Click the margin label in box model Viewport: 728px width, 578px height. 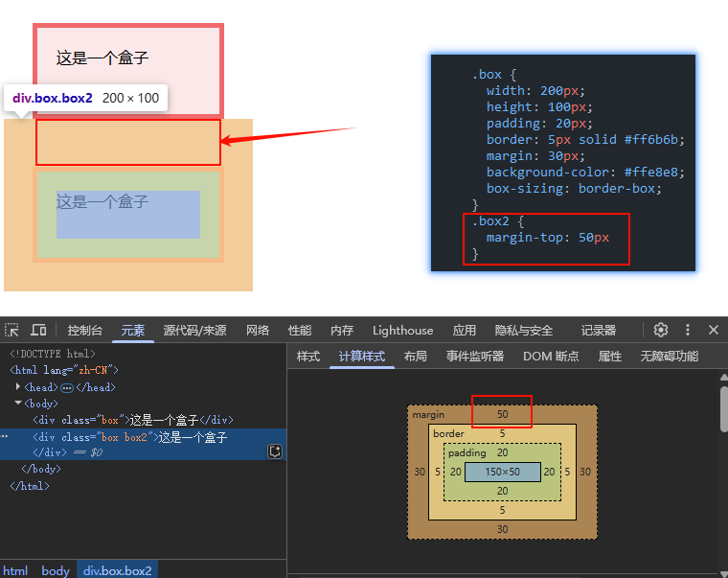(428, 414)
